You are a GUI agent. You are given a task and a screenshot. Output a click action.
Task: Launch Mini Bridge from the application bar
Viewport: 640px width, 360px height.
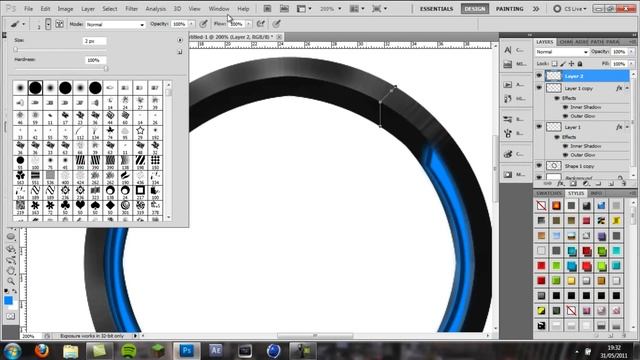point(284,9)
